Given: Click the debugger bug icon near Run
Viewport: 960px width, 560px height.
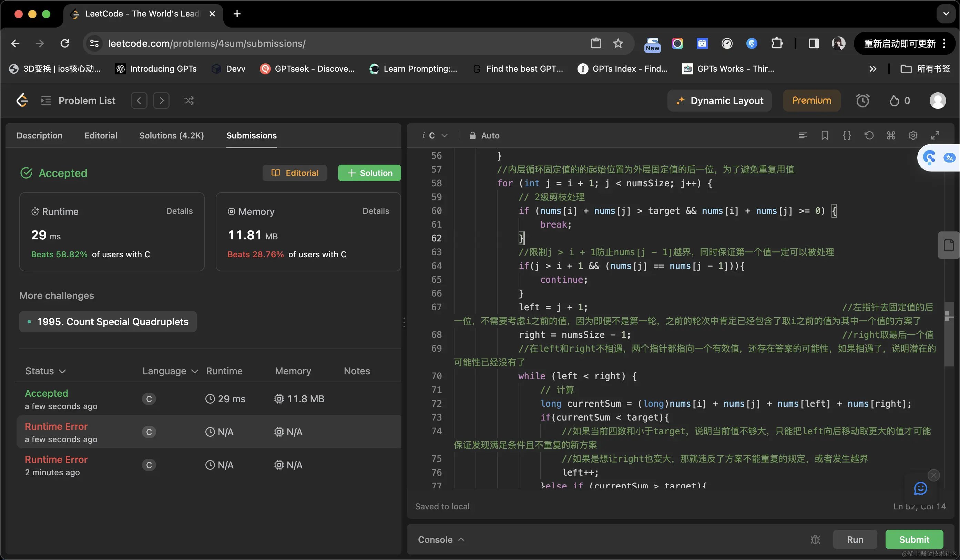Looking at the screenshot, I should tap(815, 539).
